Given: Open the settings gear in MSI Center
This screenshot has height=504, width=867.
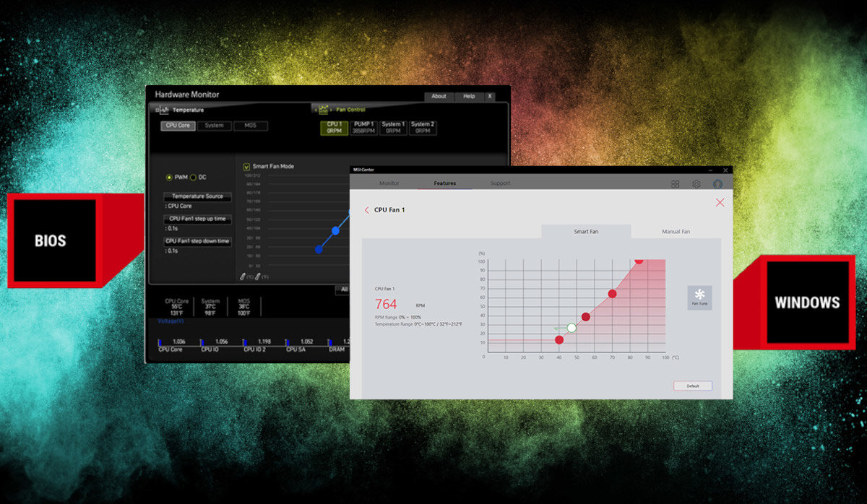Looking at the screenshot, I should tap(696, 184).
